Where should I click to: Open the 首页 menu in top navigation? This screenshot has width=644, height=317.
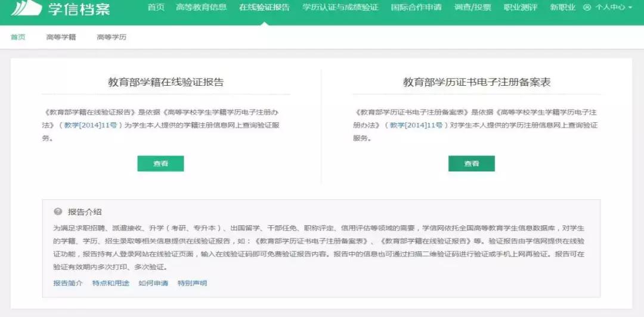156,7
